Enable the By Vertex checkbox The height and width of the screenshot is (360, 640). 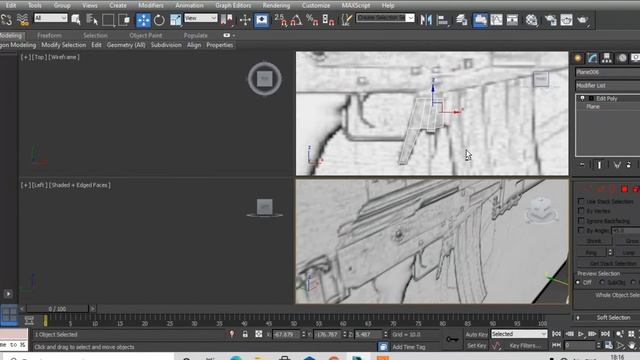(x=581, y=211)
